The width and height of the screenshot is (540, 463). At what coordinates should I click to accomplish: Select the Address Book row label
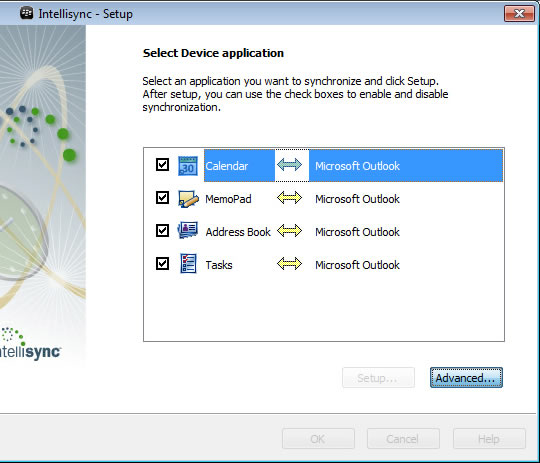pos(238,232)
